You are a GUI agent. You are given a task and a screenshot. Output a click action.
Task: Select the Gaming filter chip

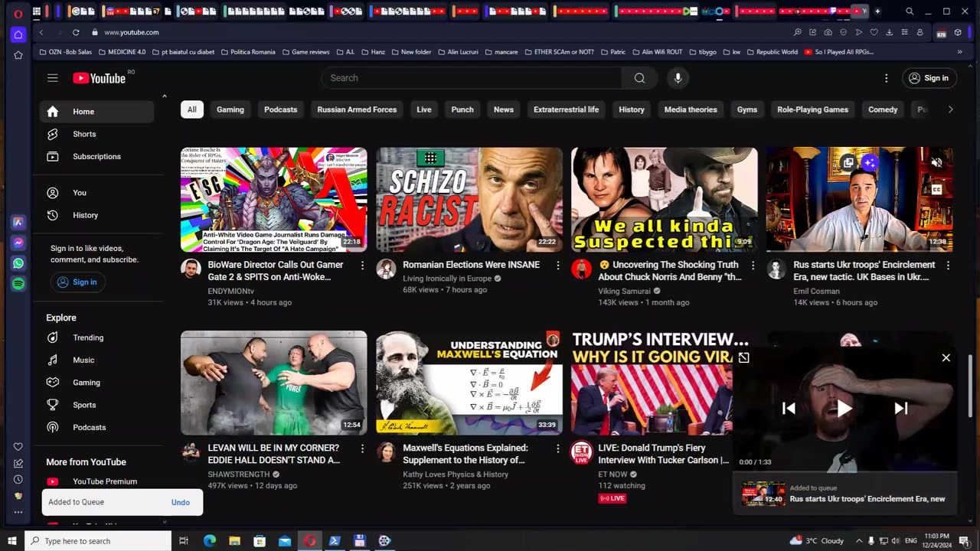230,109
